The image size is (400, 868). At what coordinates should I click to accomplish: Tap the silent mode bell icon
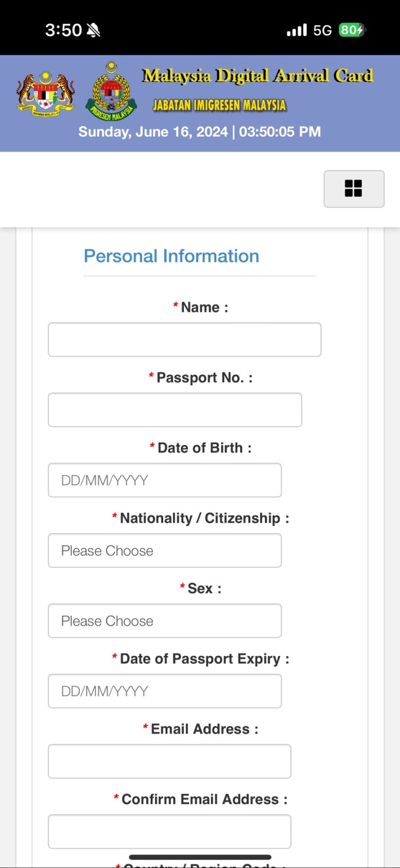93,30
